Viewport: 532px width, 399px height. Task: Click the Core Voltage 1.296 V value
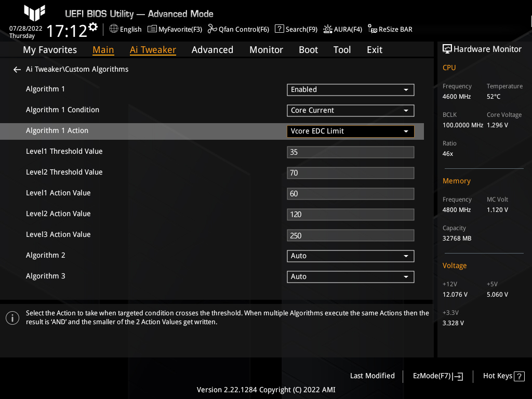497,125
